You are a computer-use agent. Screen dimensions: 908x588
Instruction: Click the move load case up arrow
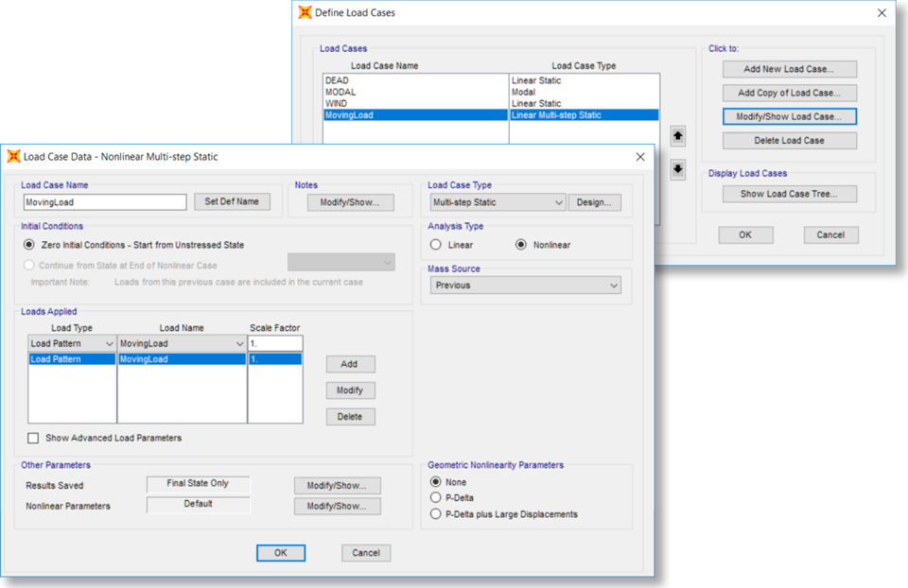click(677, 136)
